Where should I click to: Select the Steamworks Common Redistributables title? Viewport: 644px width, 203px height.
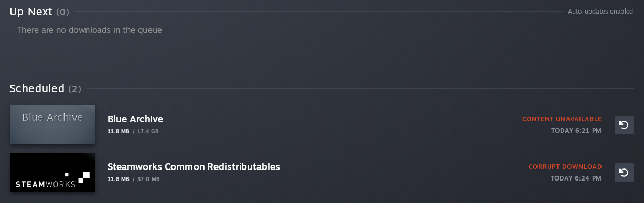tap(194, 167)
